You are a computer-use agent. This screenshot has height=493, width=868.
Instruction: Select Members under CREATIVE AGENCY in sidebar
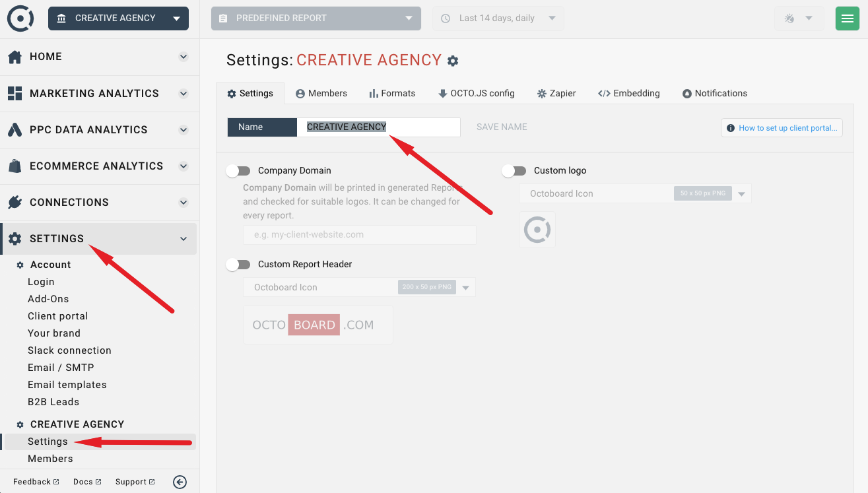pyautogui.click(x=50, y=459)
